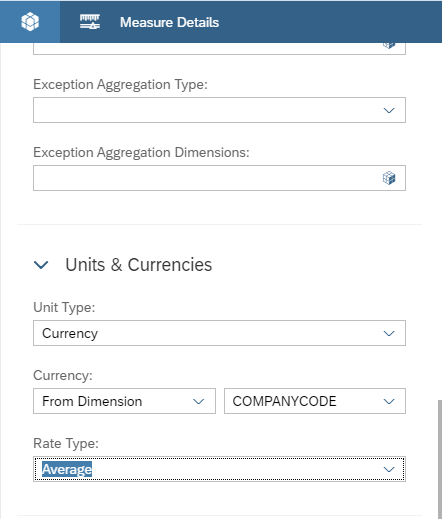Click the vertical scrollbar on right edge

[440, 459]
